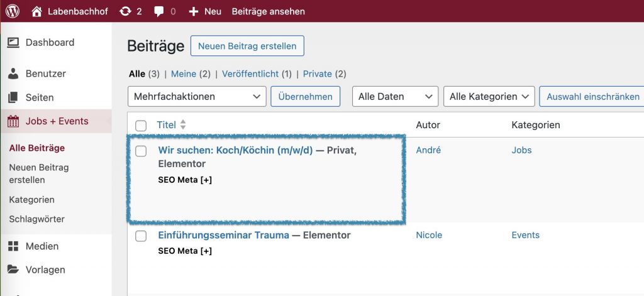644x296 pixels.
Task: Click the WordPress logo icon
Action: [x=13, y=11]
